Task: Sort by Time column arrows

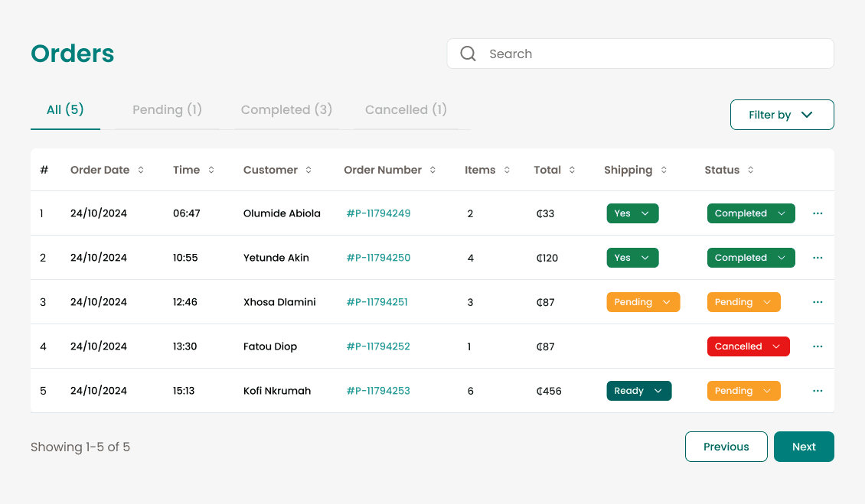Action: point(211,170)
